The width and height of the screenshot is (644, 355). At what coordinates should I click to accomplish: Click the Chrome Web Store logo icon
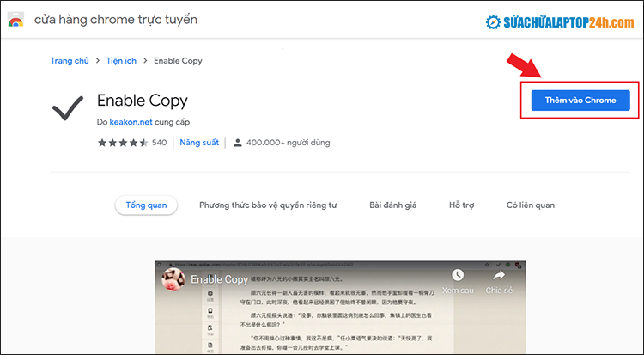[15, 20]
